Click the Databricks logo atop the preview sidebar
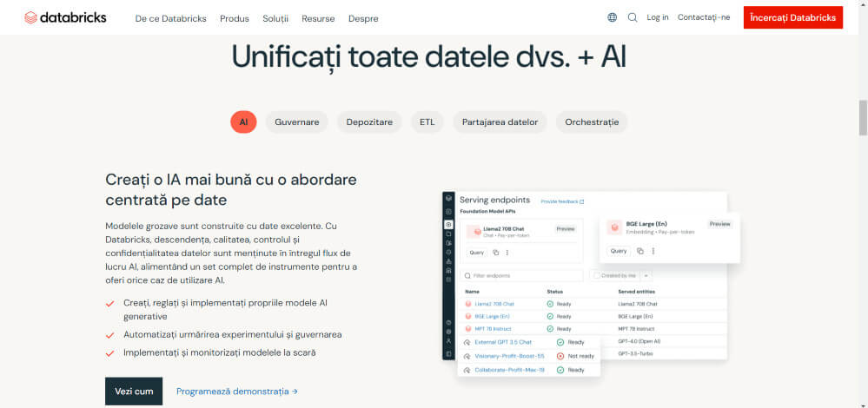868x408 pixels. 448,199
